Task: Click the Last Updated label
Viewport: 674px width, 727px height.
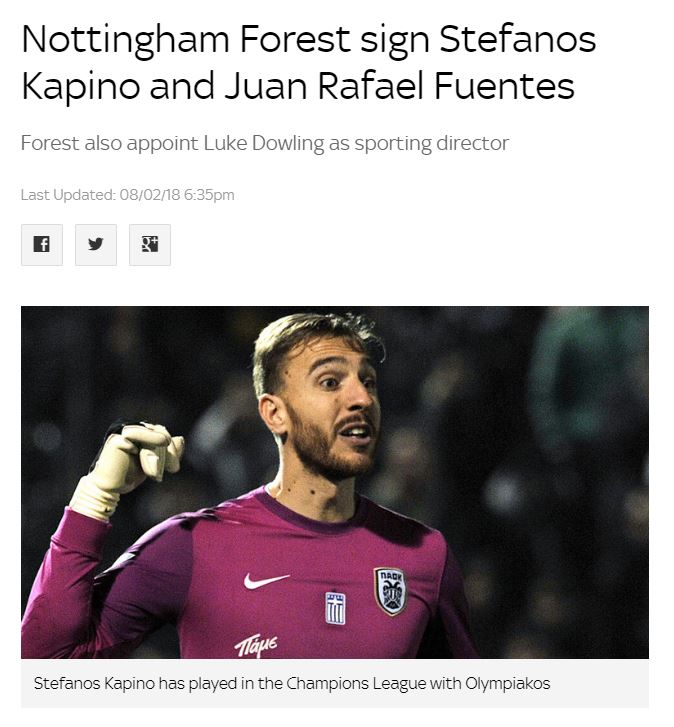Action: click(68, 195)
